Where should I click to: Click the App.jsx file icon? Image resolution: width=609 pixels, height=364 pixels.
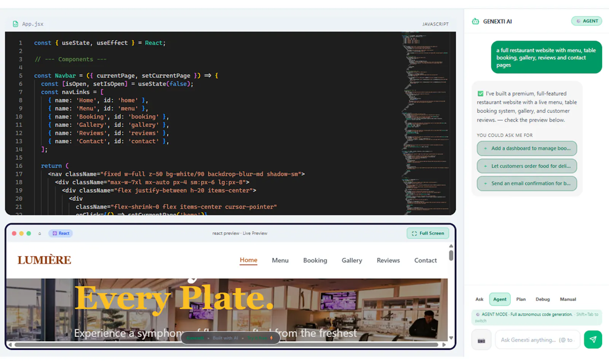tap(15, 24)
